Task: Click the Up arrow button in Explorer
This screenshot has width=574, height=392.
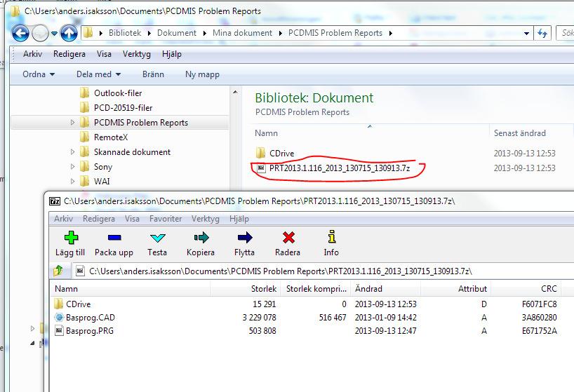Action: coord(69,33)
